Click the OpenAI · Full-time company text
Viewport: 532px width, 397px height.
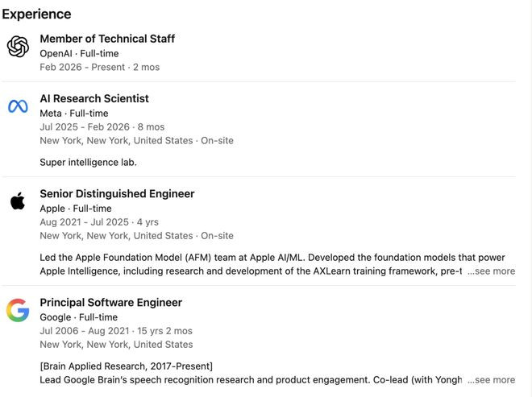(79, 53)
